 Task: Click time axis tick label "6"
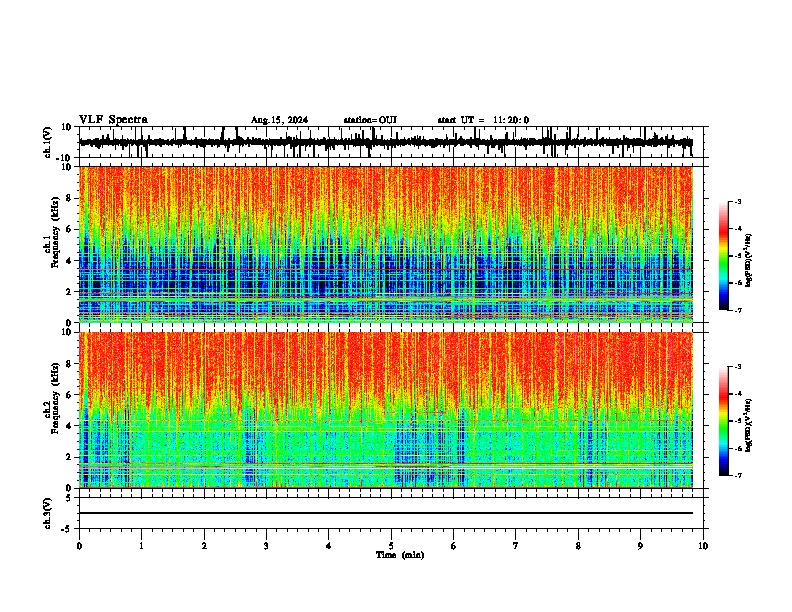(454, 546)
